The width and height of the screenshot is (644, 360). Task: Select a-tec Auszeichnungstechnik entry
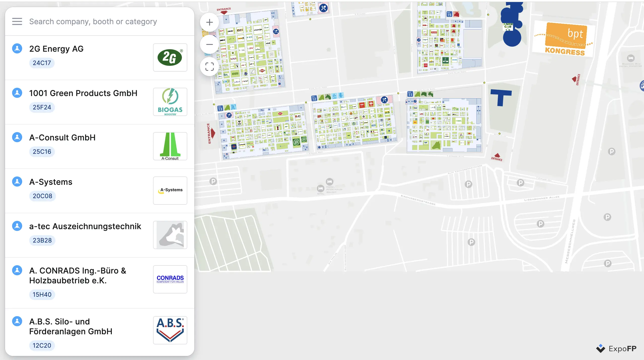[85, 226]
